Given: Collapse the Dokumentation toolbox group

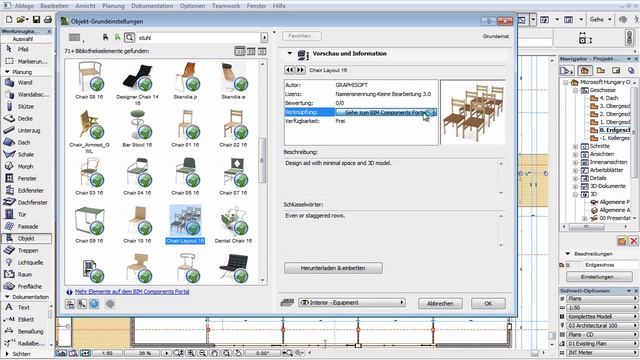Looking at the screenshot, I should (7, 297).
